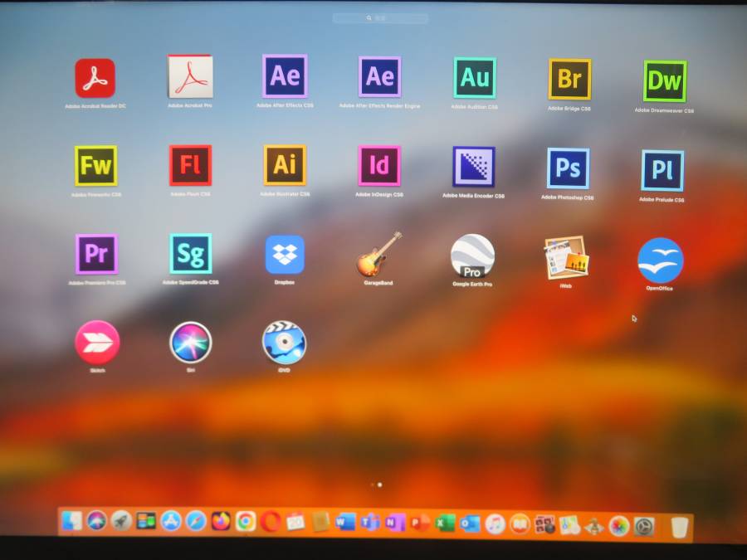The image size is (747, 560).
Task: Click the Launchpad search field
Action: tap(380, 18)
